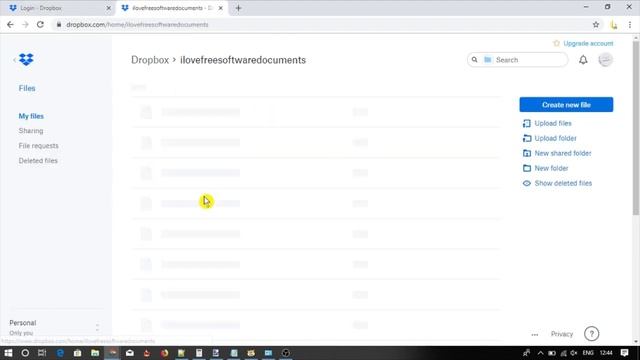Click the Upgrade account link

click(x=588, y=43)
